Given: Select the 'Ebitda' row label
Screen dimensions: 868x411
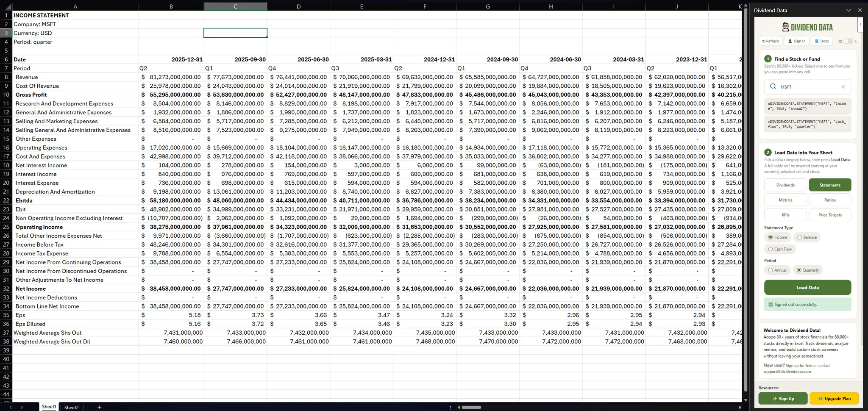Looking at the screenshot, I should [75, 200].
